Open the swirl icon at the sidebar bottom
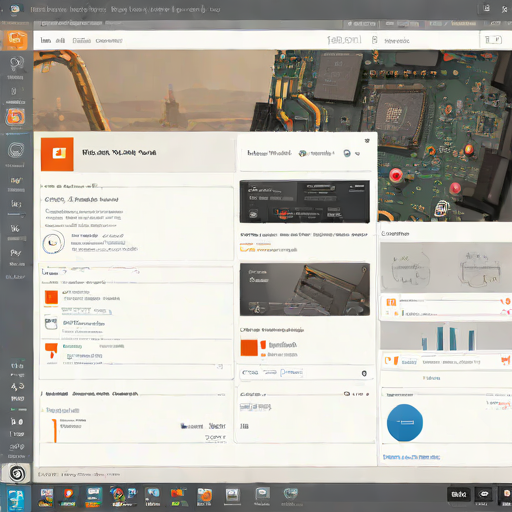The width and height of the screenshot is (512, 512). (17, 473)
